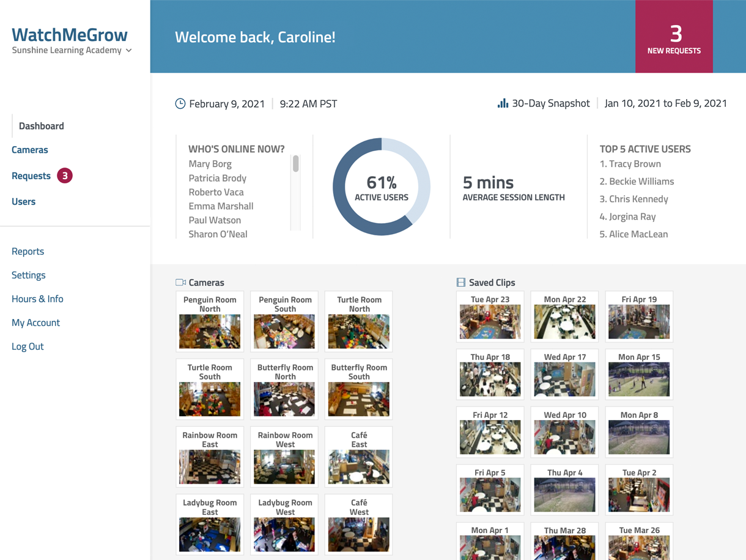Open Settings from the sidebar

[x=28, y=274]
